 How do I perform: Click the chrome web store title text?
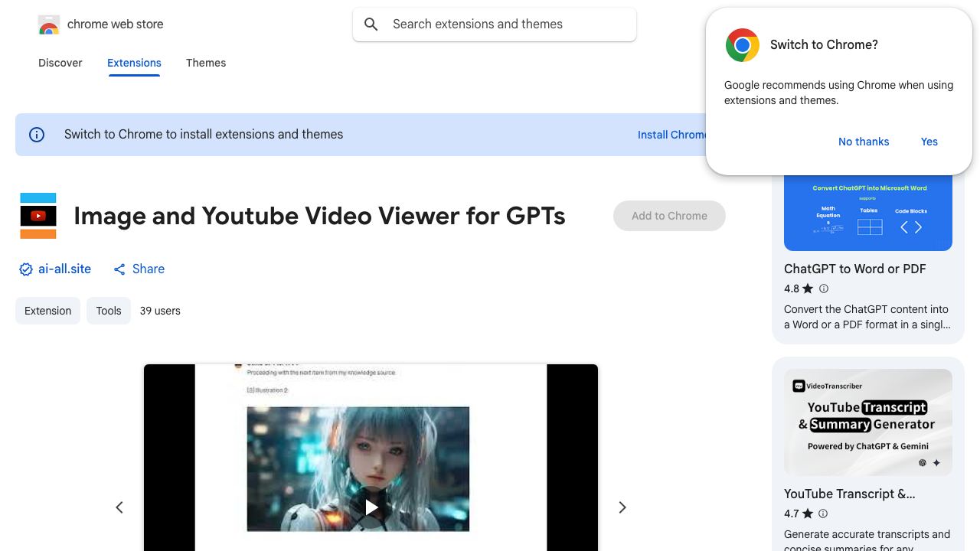point(116,24)
